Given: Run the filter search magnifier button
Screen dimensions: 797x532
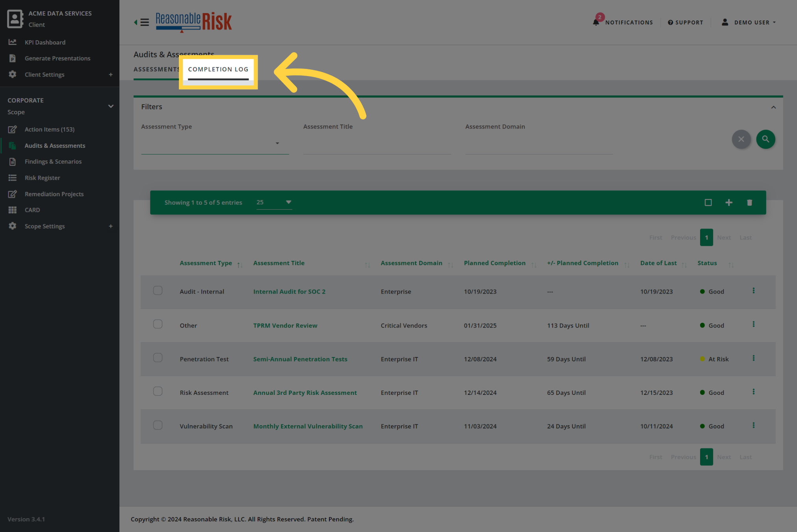Looking at the screenshot, I should [765, 139].
